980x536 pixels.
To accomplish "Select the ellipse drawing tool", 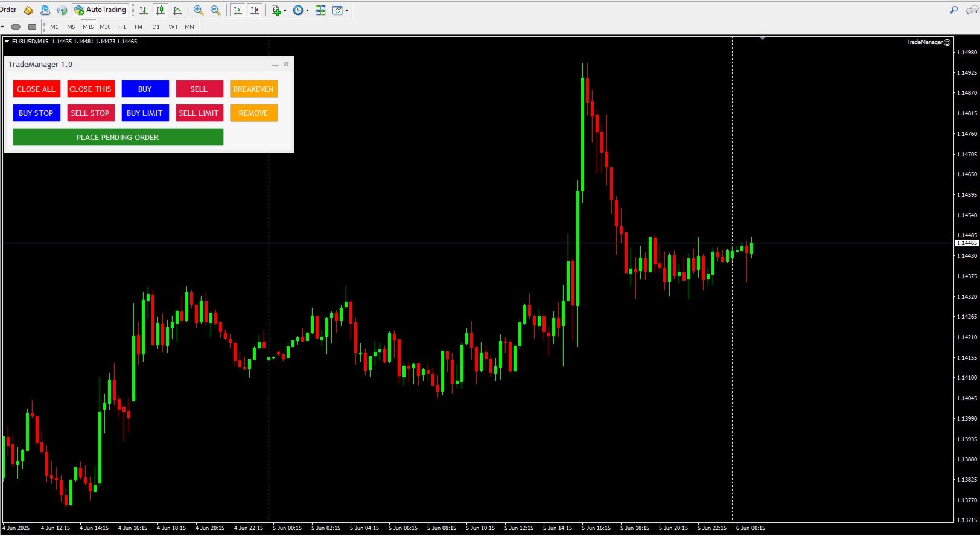I will [16, 27].
